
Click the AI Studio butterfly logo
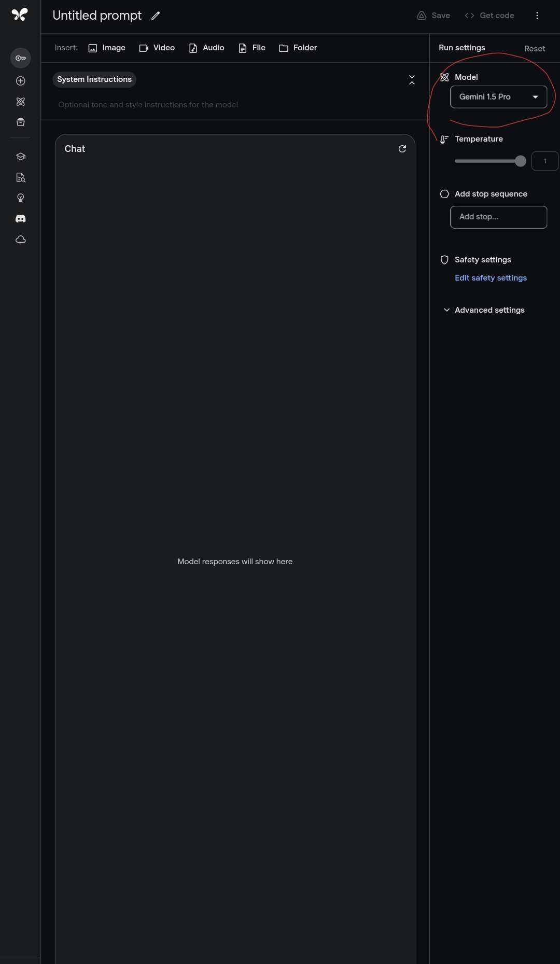pos(20,15)
